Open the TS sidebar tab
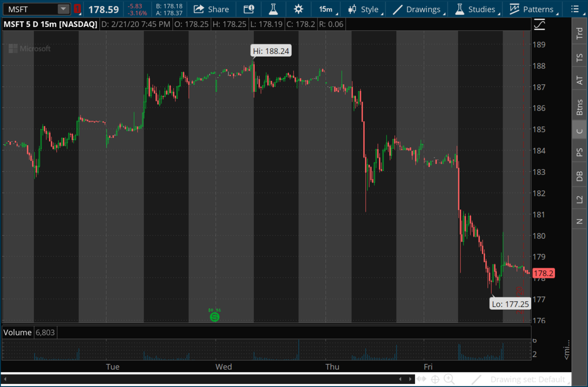 579,57
